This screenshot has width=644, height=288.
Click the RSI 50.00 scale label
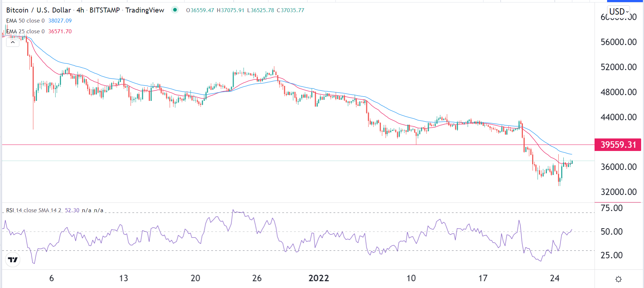point(611,232)
